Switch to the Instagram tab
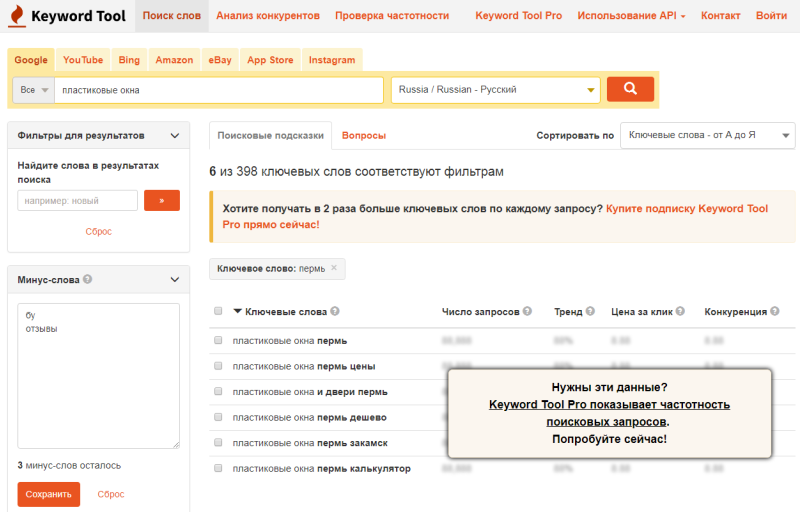800x512 pixels. (332, 60)
